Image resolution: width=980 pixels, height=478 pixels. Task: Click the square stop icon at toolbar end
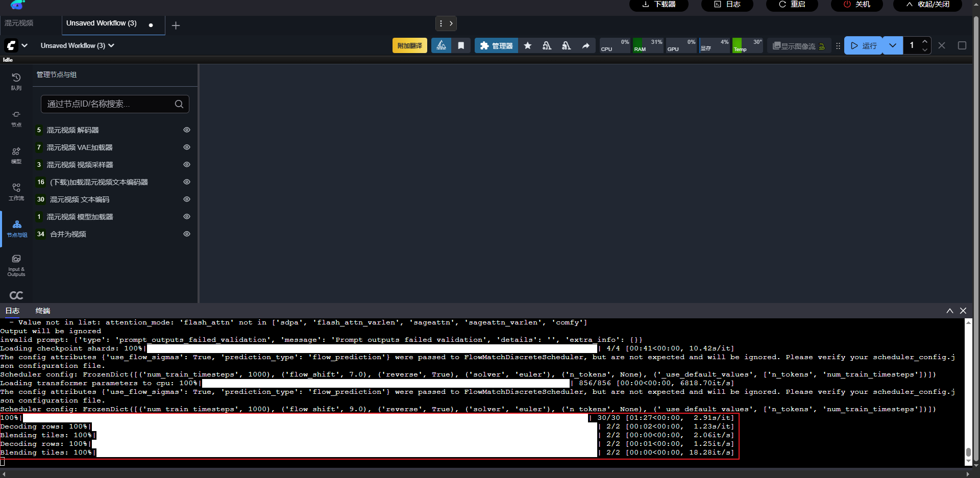[x=962, y=45]
